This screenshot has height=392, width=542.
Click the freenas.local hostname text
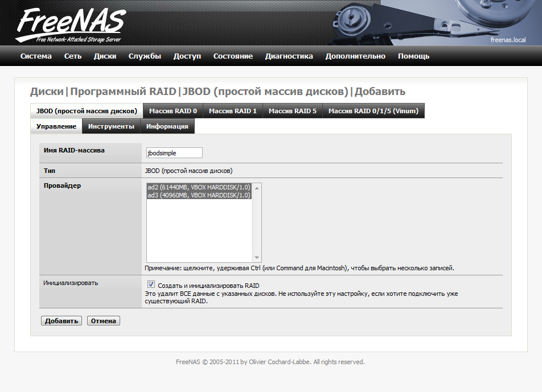[508, 40]
